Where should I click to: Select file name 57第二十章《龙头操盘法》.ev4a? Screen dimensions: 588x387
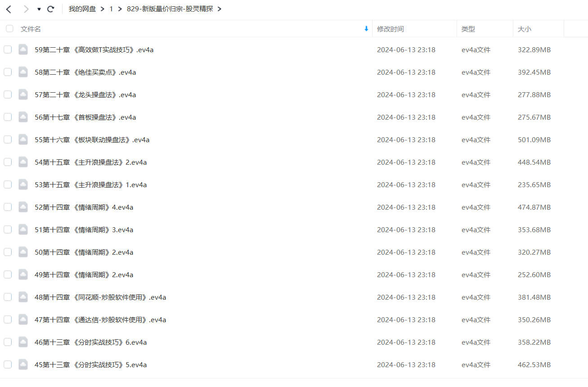[x=85, y=95]
